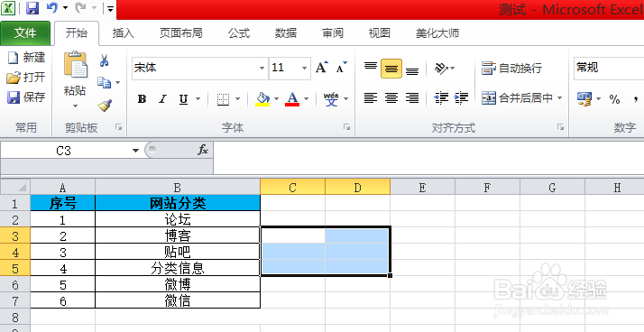Click the Cut scissors icon
The image size is (644, 332).
104,60
